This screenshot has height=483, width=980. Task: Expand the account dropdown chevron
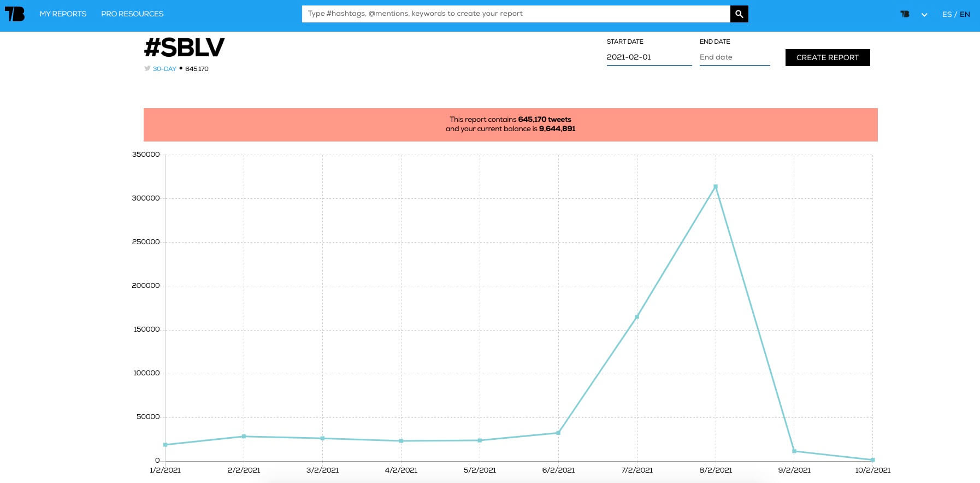click(924, 15)
